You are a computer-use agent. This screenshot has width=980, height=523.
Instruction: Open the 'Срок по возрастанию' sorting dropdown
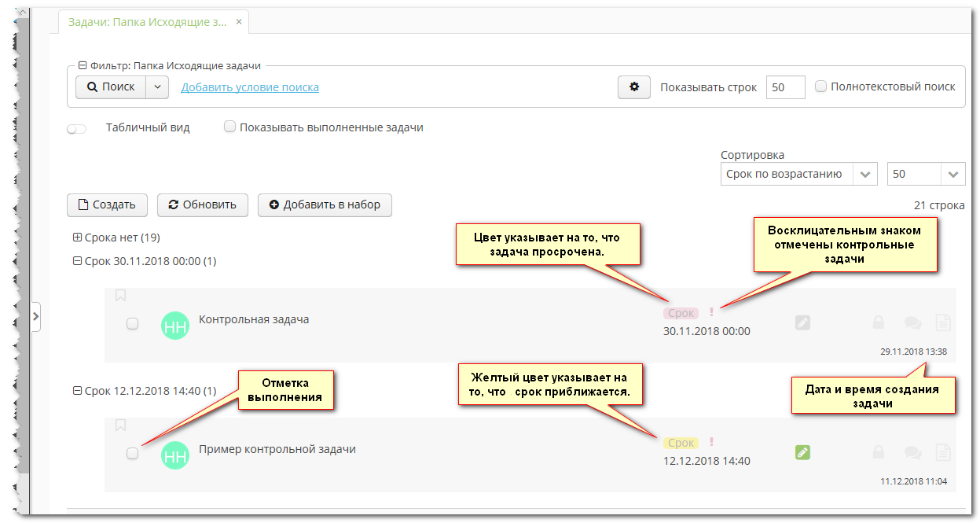coord(798,174)
